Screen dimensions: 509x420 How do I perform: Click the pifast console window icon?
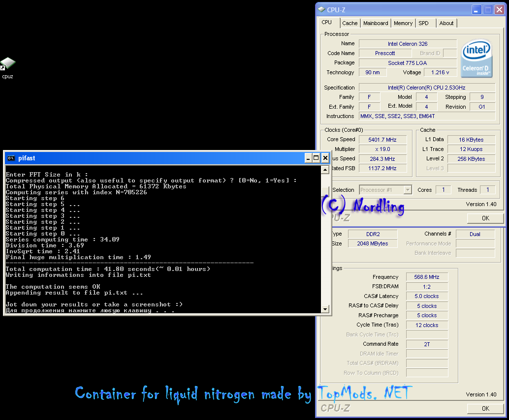(11, 158)
